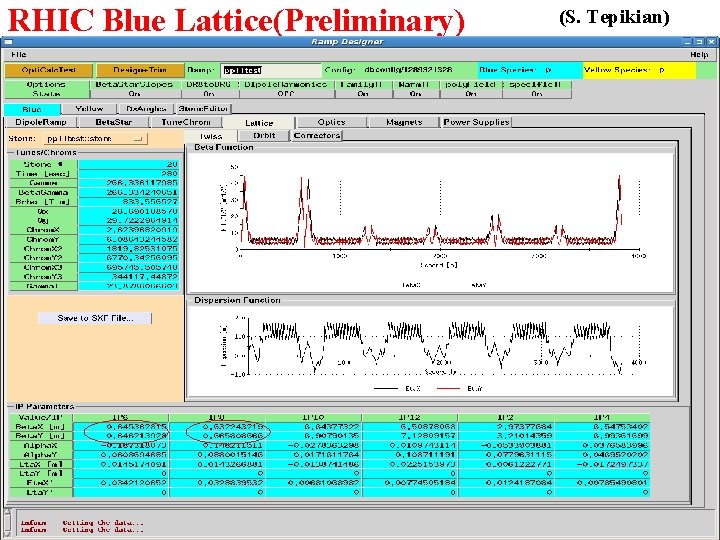
Task: Click the Time [sec] value 280
Action: click(129, 174)
